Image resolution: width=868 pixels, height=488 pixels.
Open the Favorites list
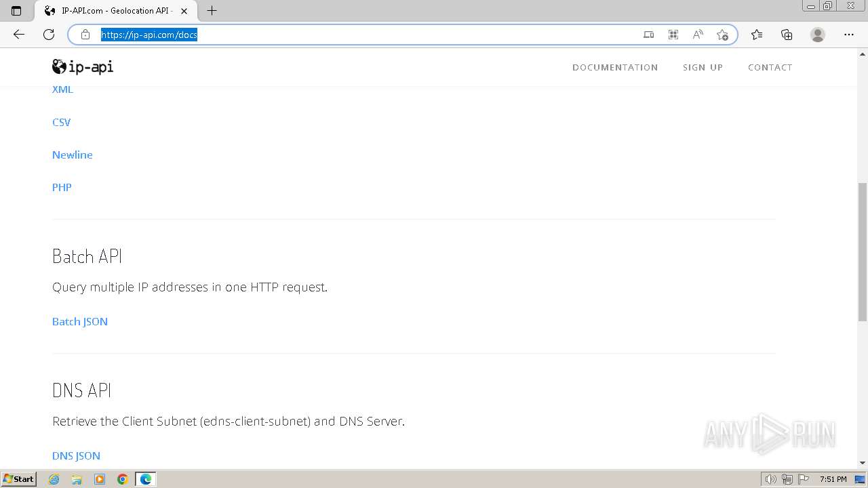[757, 35]
